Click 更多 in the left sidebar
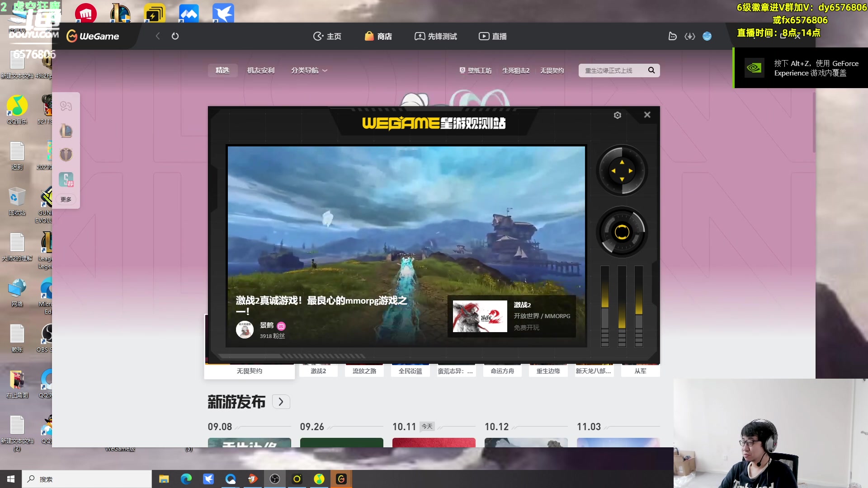 point(66,199)
